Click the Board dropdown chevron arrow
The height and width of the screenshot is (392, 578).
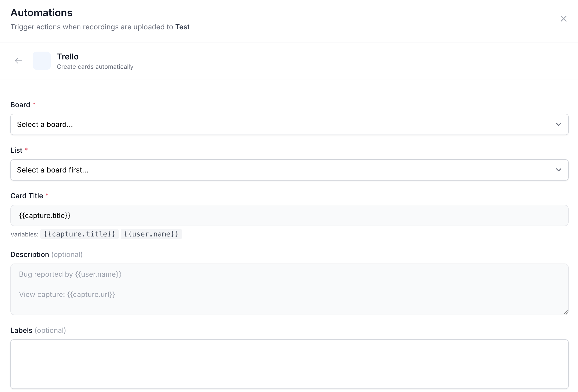coord(559,124)
